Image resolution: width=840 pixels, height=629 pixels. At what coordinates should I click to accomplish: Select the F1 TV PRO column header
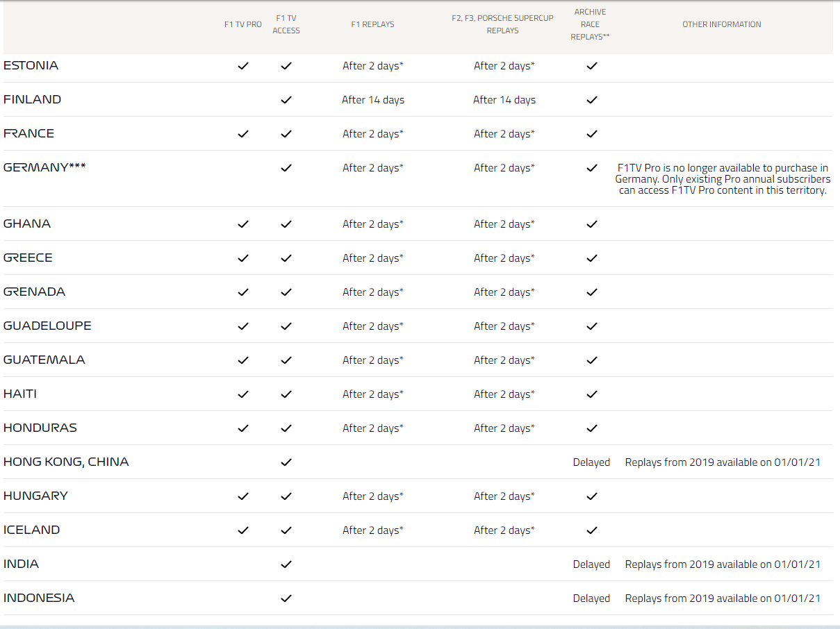click(x=243, y=24)
